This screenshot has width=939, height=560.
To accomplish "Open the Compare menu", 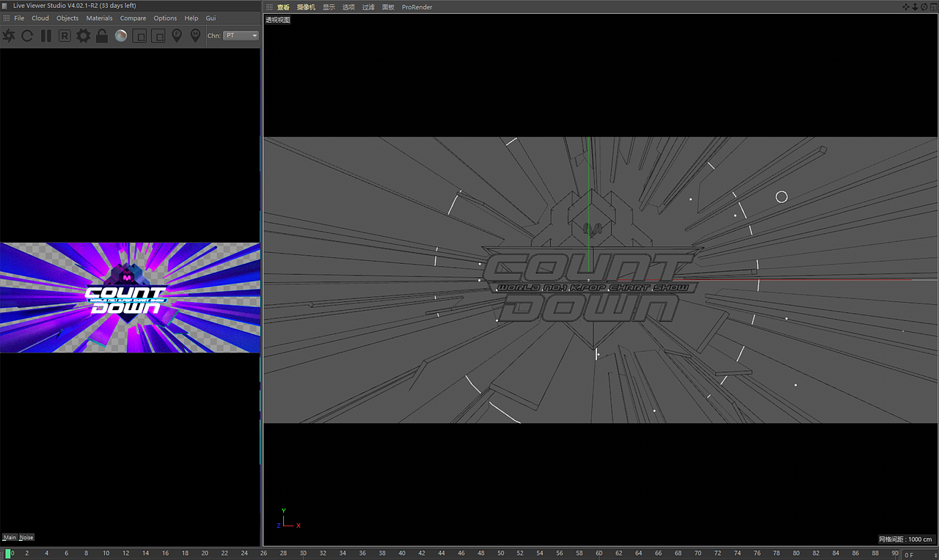I will 134,18.
